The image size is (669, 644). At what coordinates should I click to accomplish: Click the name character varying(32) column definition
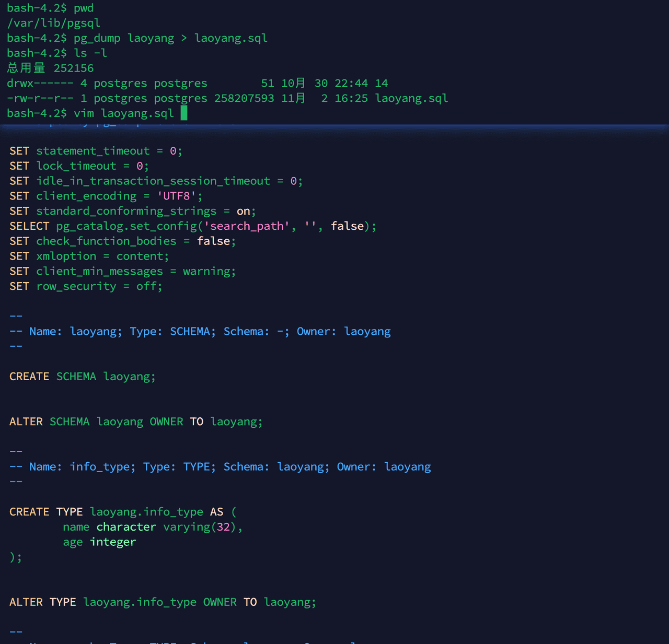152,526
